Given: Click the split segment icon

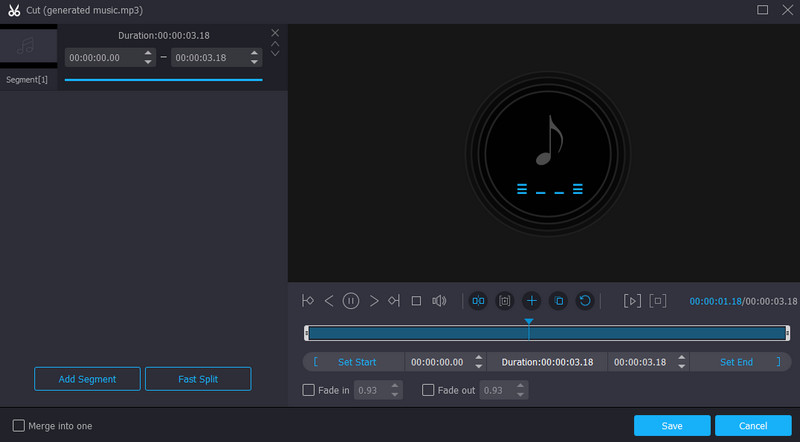Looking at the screenshot, I should click(x=478, y=300).
